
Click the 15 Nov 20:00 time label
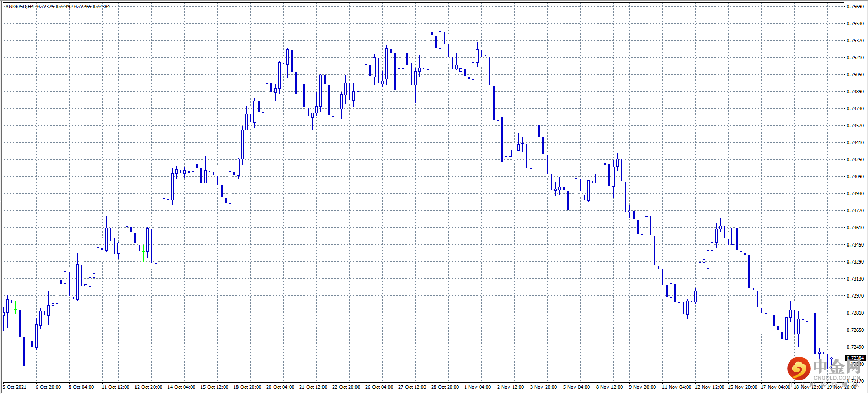pos(742,387)
